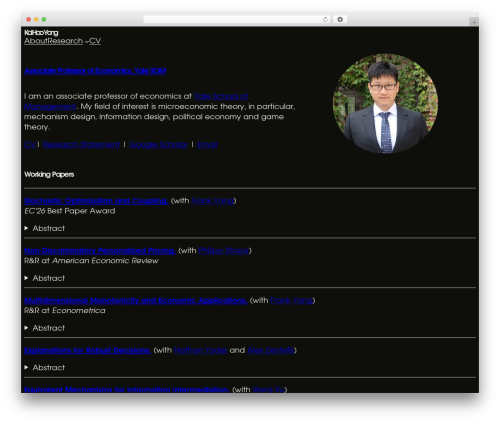Click the Kai Hao Yang site title

(41, 33)
